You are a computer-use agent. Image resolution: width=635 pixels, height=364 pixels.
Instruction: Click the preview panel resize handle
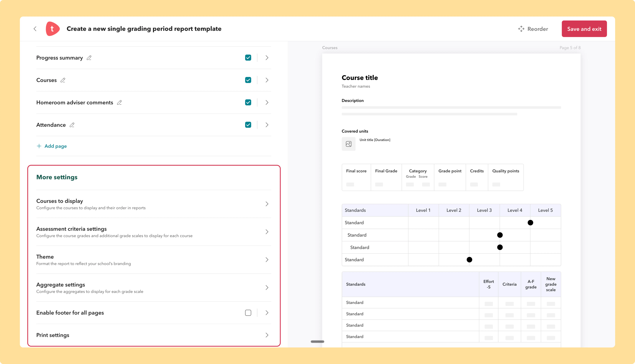coord(317,341)
